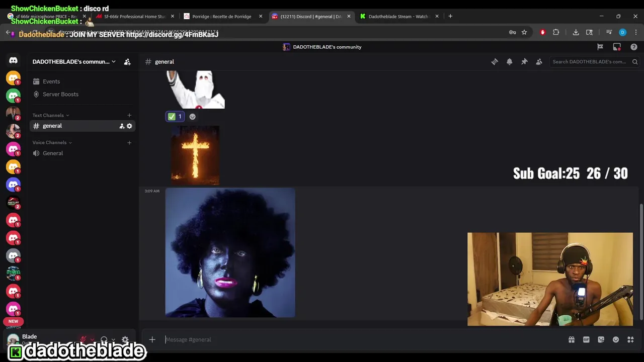Open the Threads icon in channel header
This screenshot has width=644, height=362.
pos(495,61)
